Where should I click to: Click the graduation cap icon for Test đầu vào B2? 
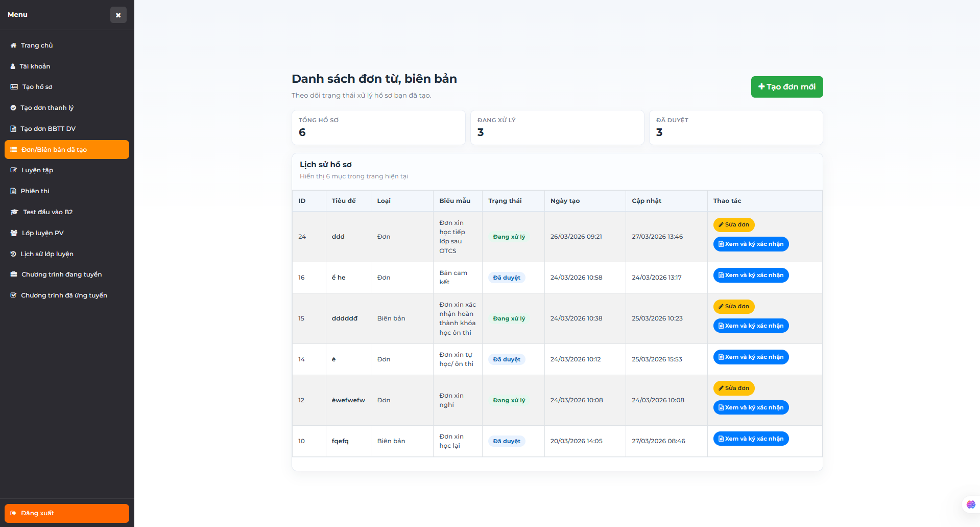[x=14, y=212]
